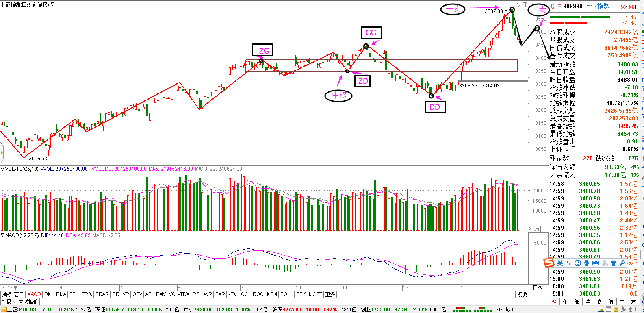Select the 筹 tab in right panel
Image resolution: width=644 pixels, height=313 pixels.
pyautogui.click(x=634, y=302)
